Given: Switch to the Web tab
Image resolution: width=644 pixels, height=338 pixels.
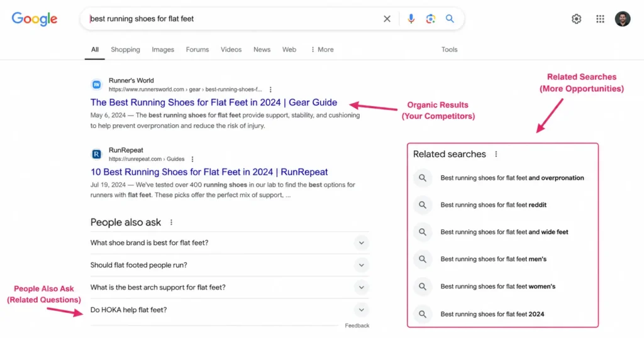Looking at the screenshot, I should [289, 50].
